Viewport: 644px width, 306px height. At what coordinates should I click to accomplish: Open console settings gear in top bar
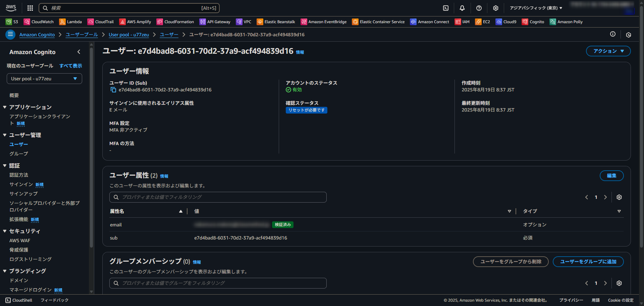coord(496,8)
